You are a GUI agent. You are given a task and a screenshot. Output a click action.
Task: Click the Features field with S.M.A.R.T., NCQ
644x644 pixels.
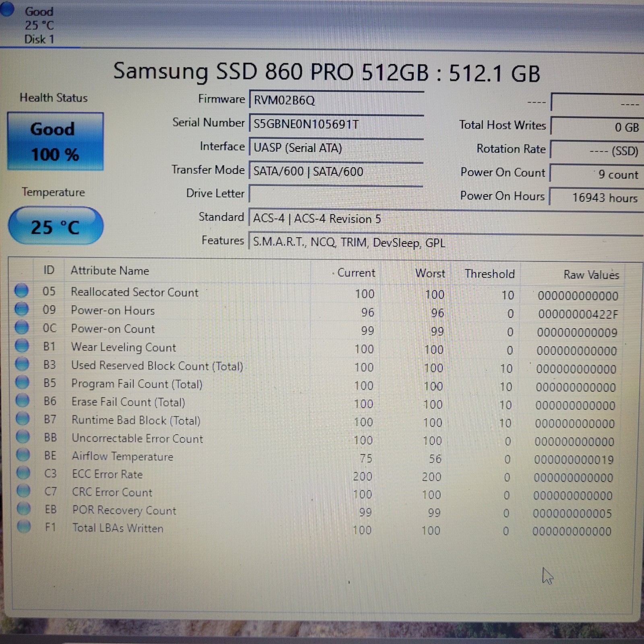click(446, 242)
